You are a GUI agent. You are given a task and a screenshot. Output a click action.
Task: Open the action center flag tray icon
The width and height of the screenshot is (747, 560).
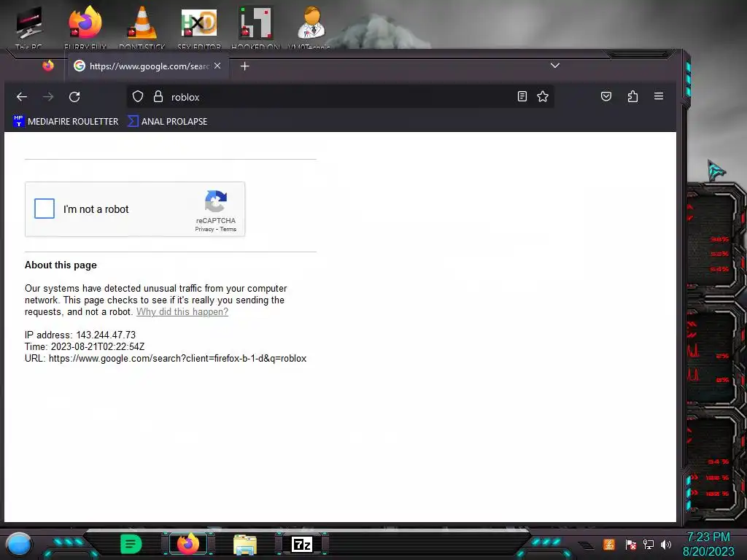point(631,544)
